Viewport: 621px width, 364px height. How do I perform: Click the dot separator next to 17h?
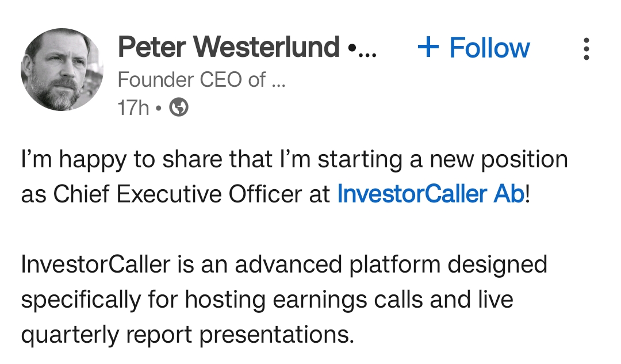point(159,108)
